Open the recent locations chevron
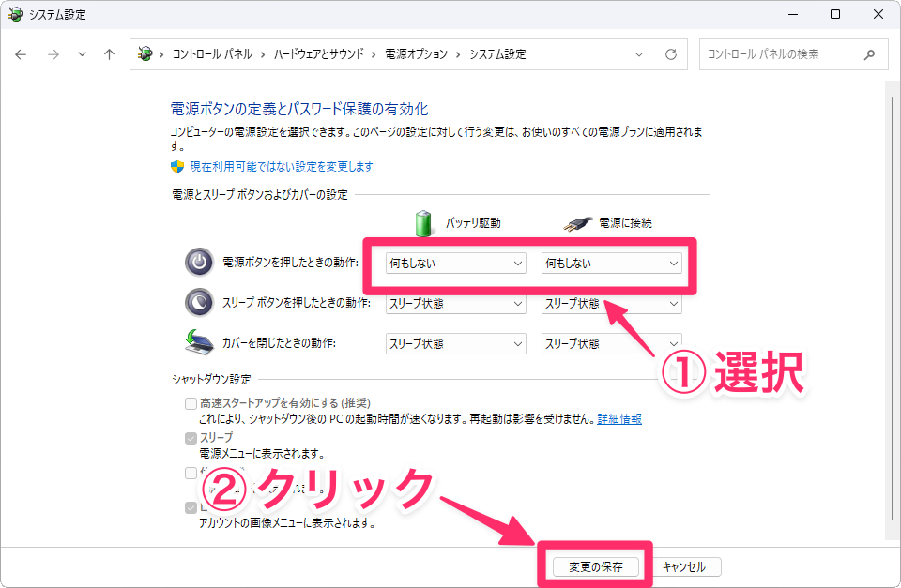The width and height of the screenshot is (901, 588). 82,54
